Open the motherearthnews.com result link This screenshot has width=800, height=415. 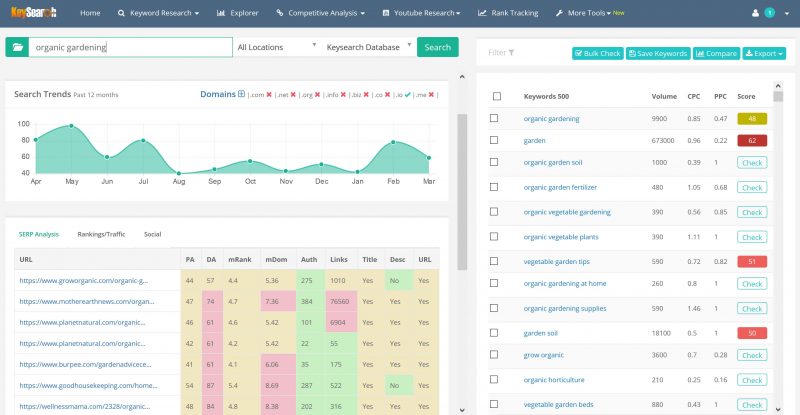(x=87, y=301)
